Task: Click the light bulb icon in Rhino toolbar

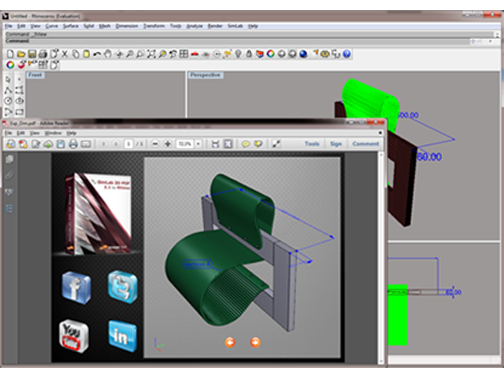Action: (238, 54)
